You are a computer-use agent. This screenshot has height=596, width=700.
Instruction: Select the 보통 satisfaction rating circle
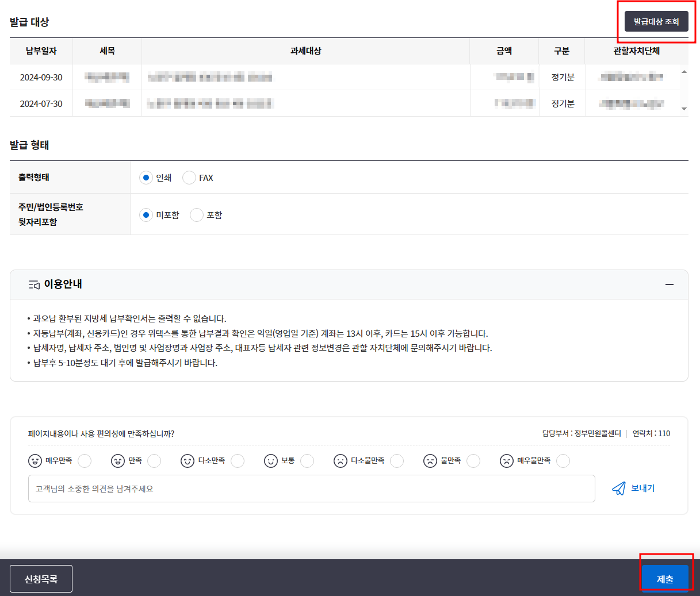point(307,461)
